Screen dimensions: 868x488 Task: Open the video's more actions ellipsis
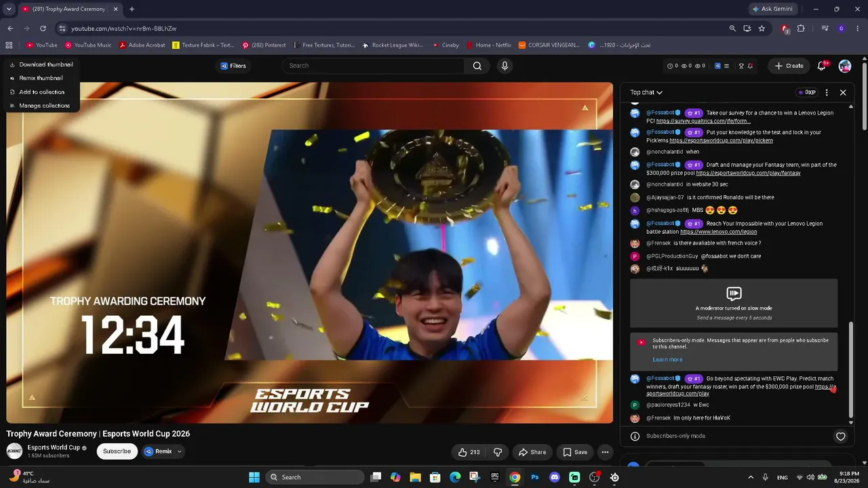point(605,452)
